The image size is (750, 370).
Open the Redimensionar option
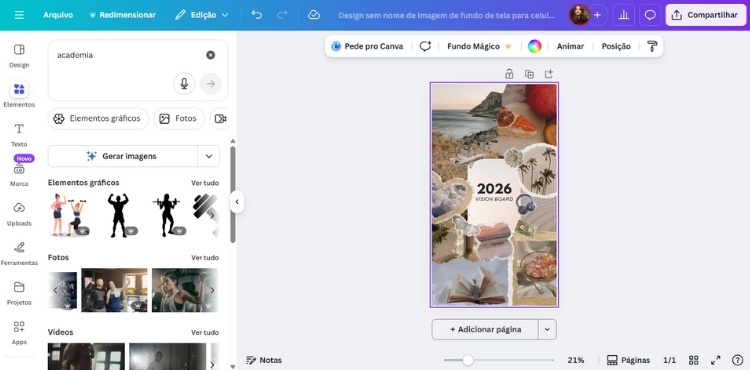point(122,15)
